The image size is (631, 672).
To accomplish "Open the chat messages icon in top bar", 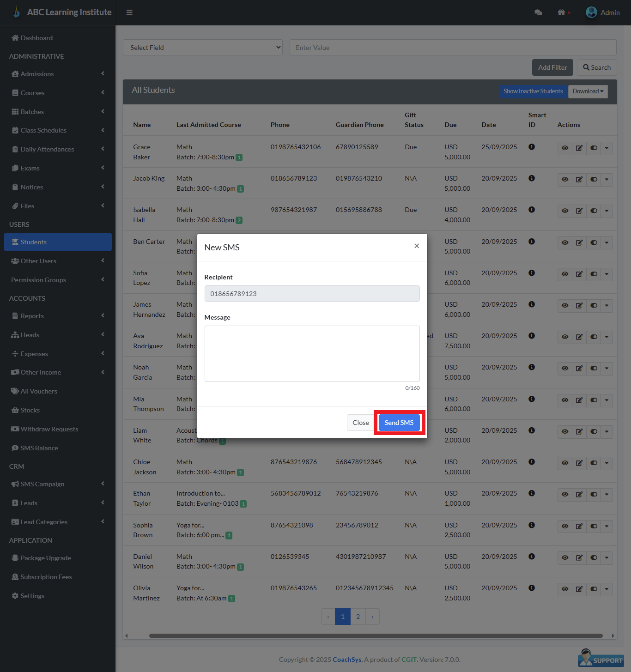I will [x=538, y=12].
